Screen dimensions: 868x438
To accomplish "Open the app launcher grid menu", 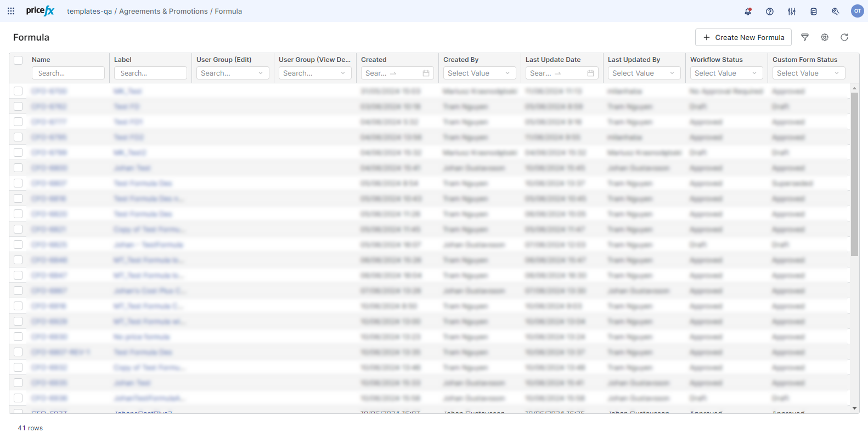I will coord(11,11).
